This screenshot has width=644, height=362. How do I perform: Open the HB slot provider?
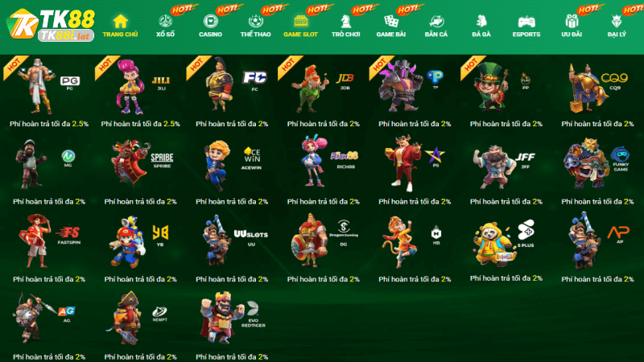pos(415,248)
